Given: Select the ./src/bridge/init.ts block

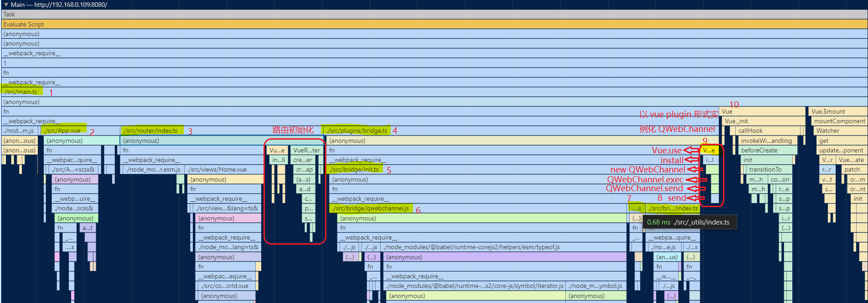Looking at the screenshot, I should [355, 169].
